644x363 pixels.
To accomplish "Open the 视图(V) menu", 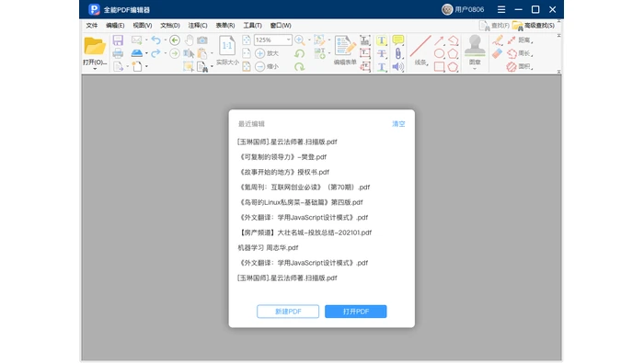I will (142, 26).
